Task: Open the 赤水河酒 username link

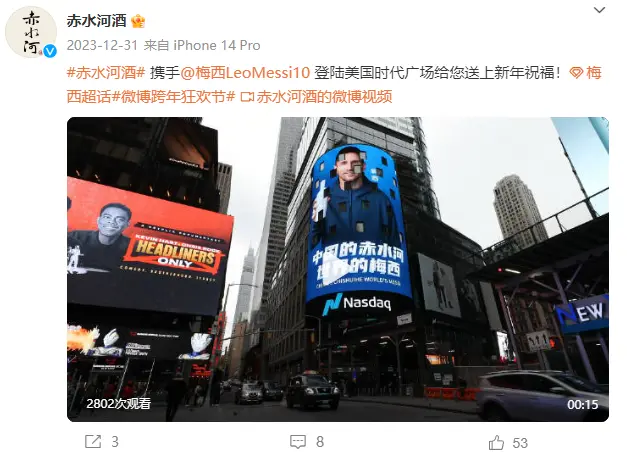Action: [96, 21]
